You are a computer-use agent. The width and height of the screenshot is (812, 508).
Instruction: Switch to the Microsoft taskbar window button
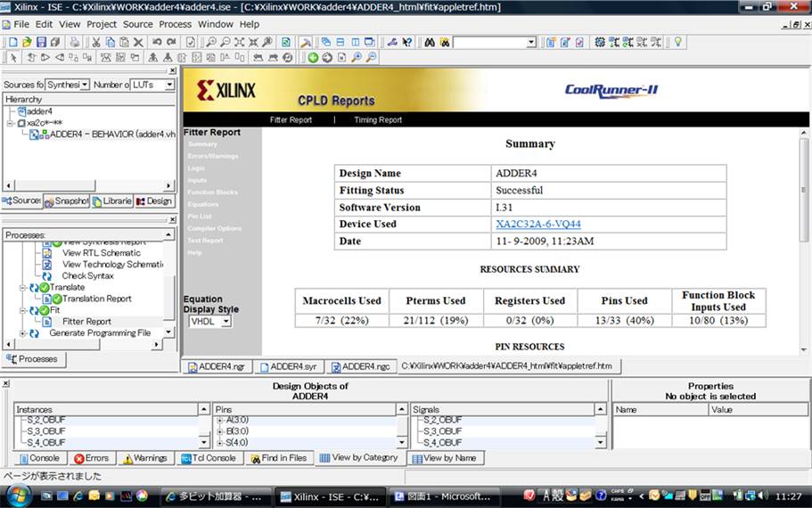[x=444, y=496]
